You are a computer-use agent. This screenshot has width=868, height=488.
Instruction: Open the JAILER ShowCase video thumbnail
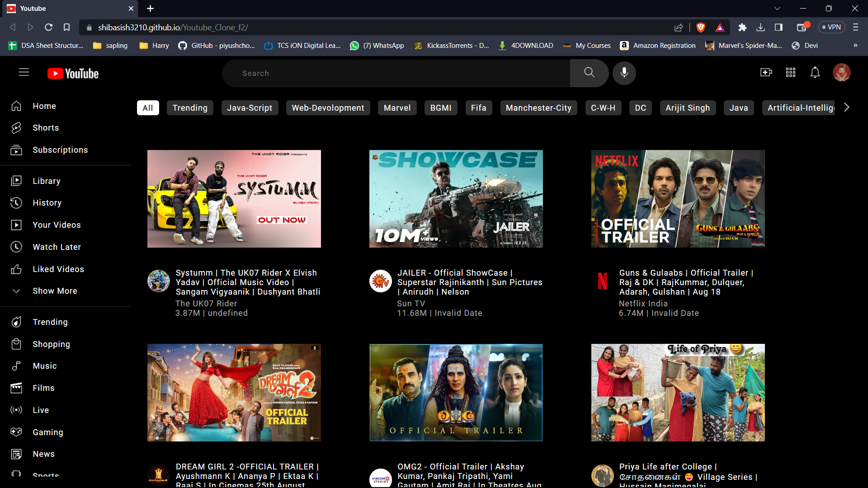(456, 199)
